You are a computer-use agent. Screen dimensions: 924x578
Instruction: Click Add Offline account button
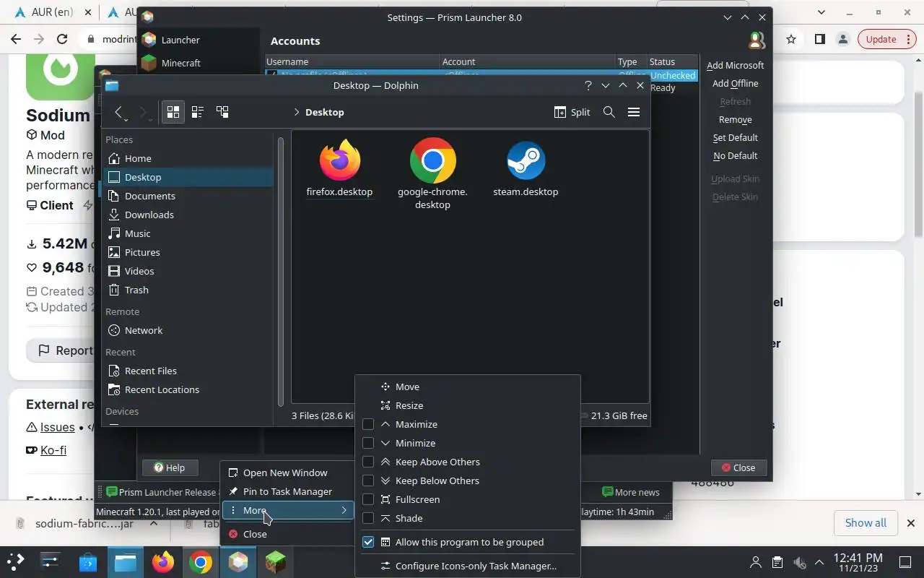pos(735,83)
